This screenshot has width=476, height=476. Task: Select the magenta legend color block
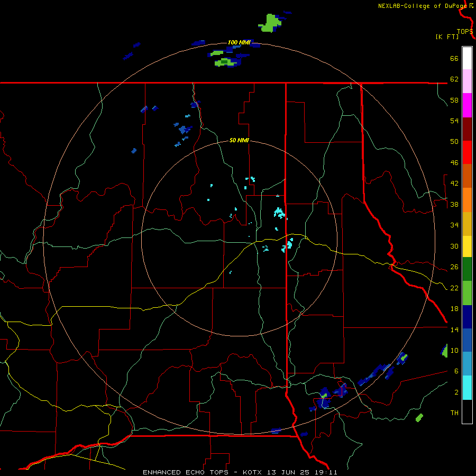pos(467,105)
